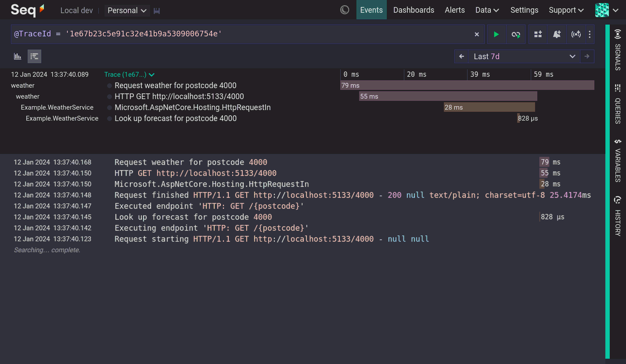This screenshot has height=364, width=626.
Task: Toggle the dark theme moon icon
Action: [345, 10]
